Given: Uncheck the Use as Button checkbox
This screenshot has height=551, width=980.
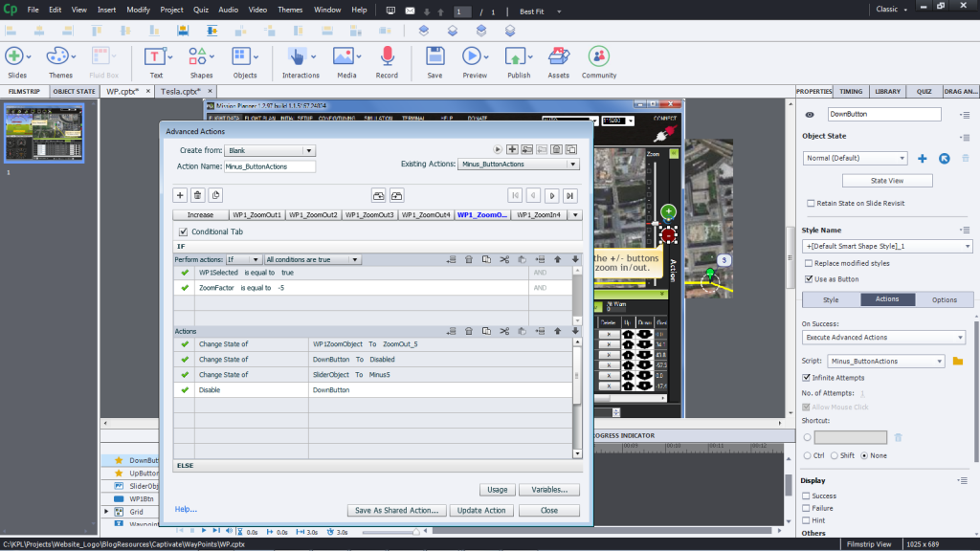Looking at the screenshot, I should pos(810,279).
